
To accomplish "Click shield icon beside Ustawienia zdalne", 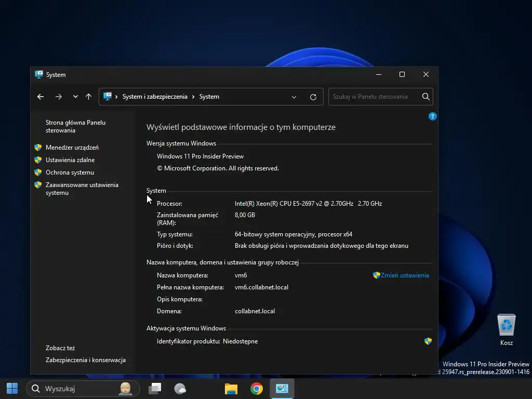I will click(x=38, y=160).
